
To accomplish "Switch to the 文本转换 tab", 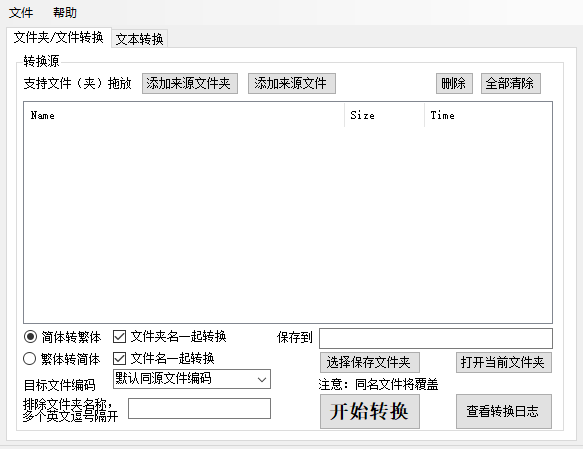I will pos(139,39).
